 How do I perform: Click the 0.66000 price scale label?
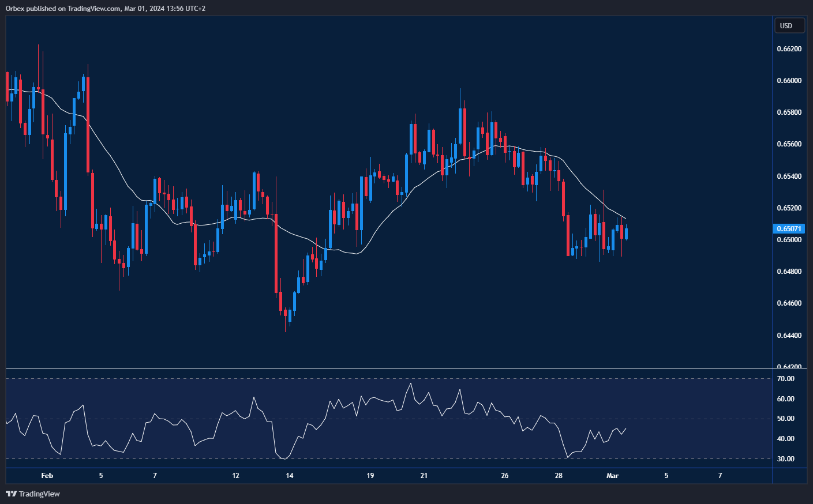[x=789, y=81]
